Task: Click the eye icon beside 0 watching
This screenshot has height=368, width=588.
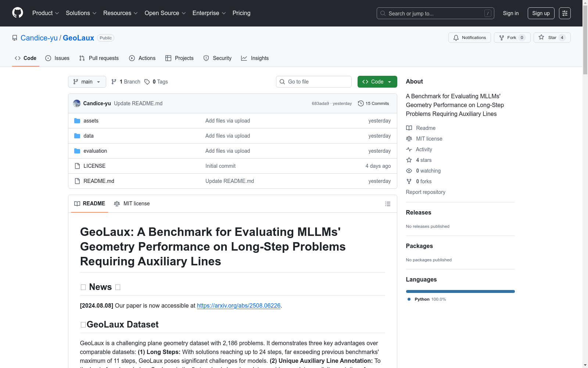Action: pyautogui.click(x=409, y=171)
